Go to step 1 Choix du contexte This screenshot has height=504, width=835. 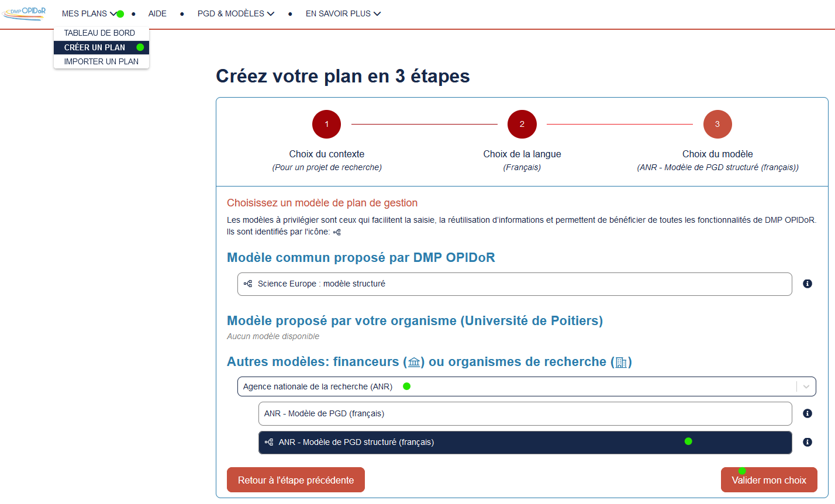click(x=326, y=124)
